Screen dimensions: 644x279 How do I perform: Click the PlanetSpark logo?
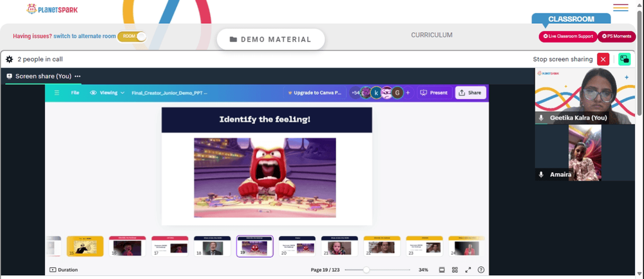point(52,9)
